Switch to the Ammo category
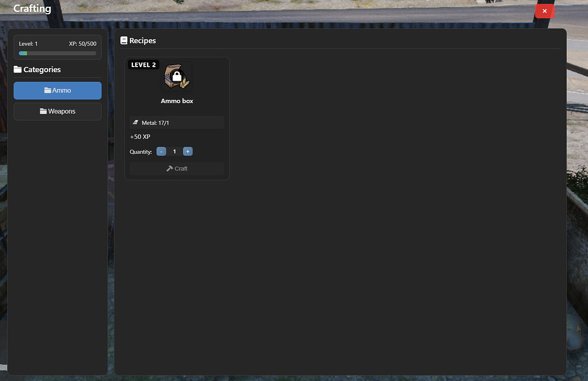This screenshot has height=381, width=588. [x=57, y=90]
